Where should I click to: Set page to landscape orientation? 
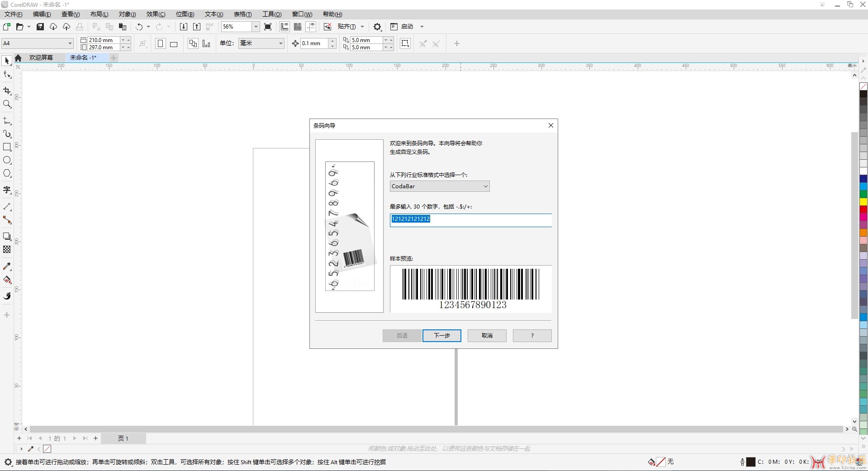174,43
